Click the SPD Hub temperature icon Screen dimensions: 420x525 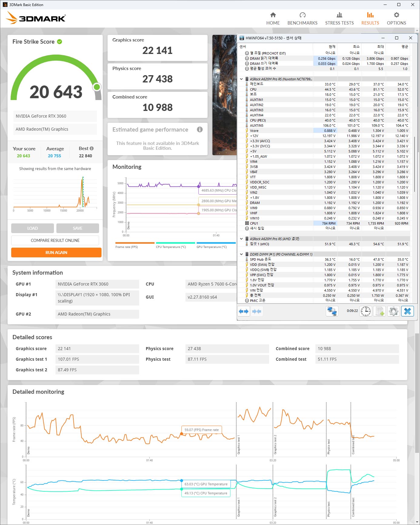pyautogui.click(x=247, y=259)
